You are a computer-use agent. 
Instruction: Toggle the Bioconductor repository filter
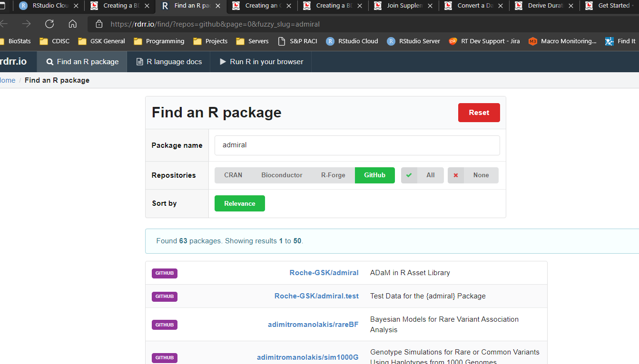[282, 175]
